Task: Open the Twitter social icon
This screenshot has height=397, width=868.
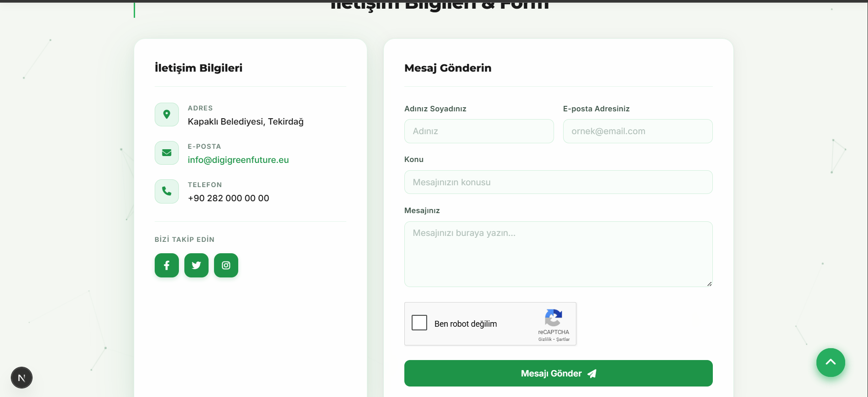Action: click(196, 265)
